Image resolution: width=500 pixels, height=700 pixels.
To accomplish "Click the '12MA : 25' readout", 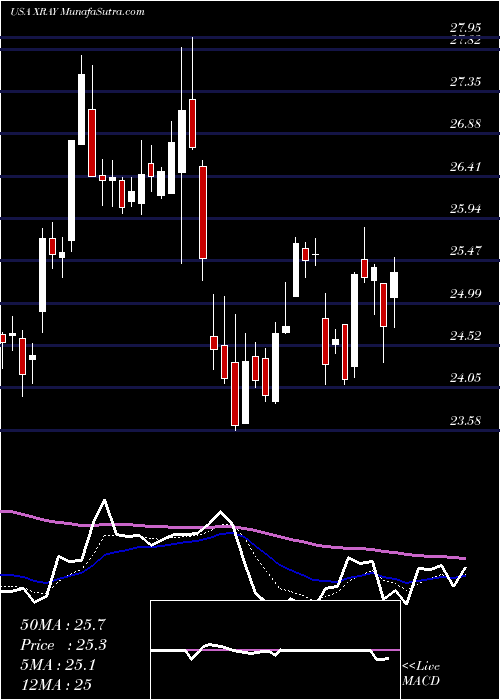I will pyautogui.click(x=56, y=685).
